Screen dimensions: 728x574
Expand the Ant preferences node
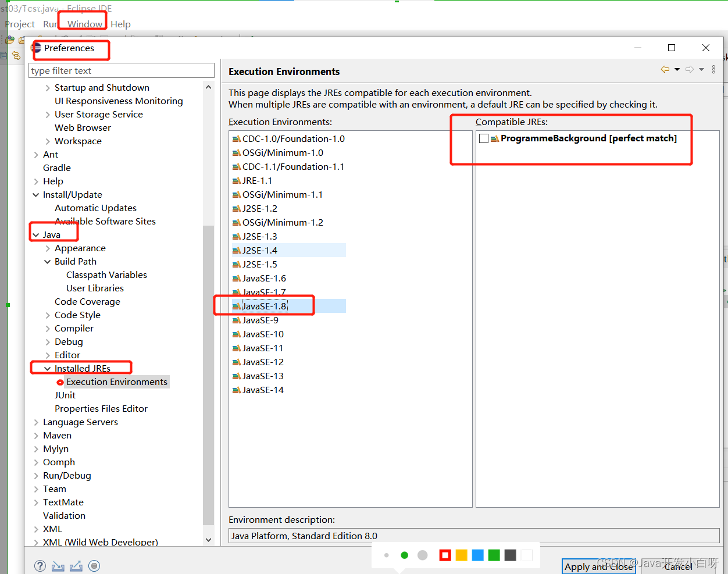pyautogui.click(x=36, y=155)
